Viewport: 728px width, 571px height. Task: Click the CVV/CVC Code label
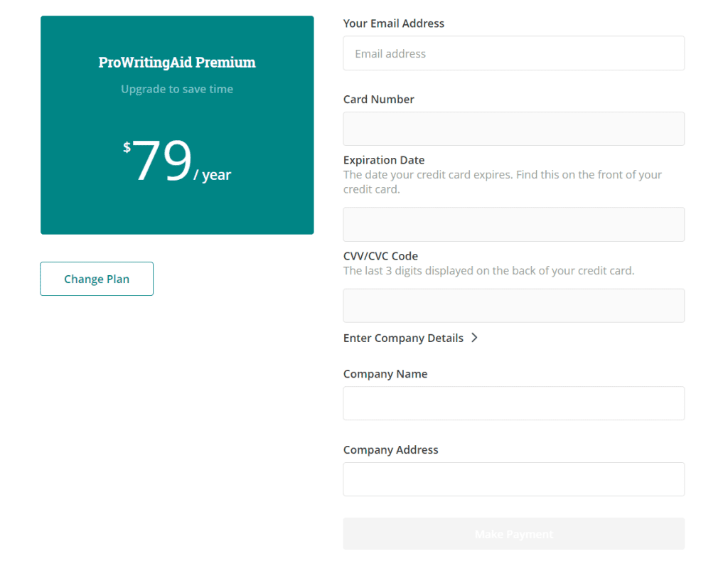click(x=381, y=256)
